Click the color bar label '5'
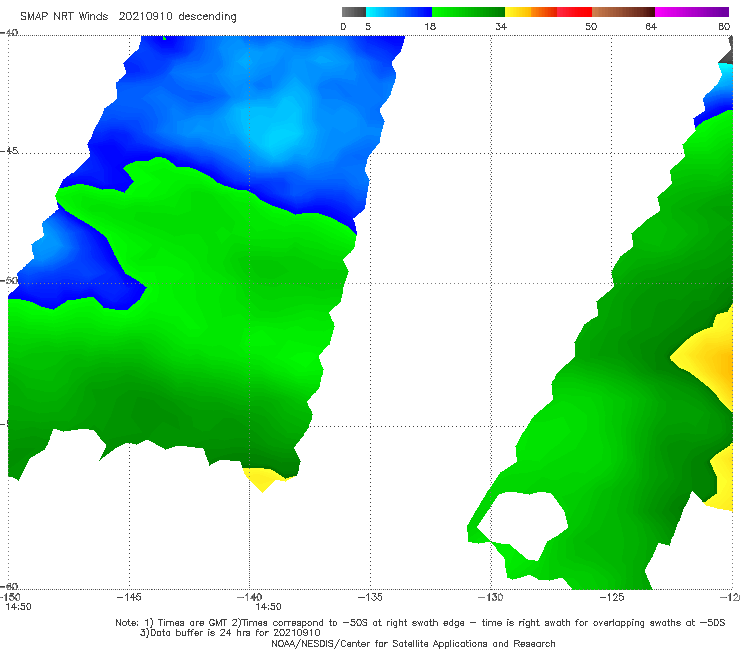Image resolution: width=740 pixels, height=650 pixels. tap(368, 27)
